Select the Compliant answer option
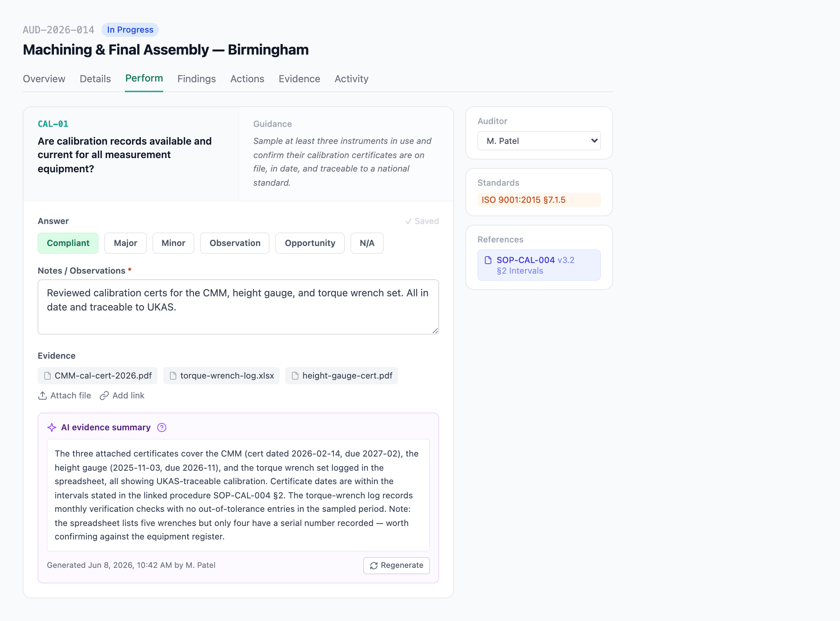 [68, 243]
